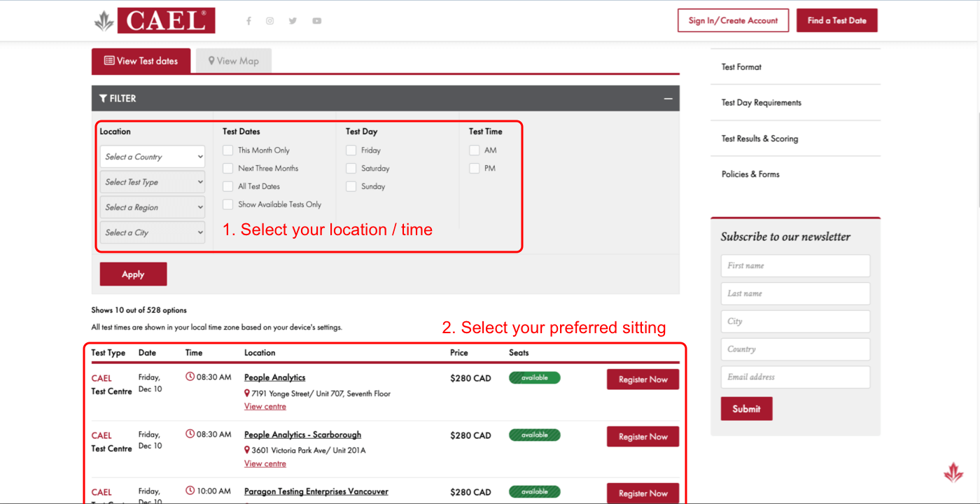The height and width of the screenshot is (504, 980).
Task: Collapse the Filter panel with minus icon
Action: pyautogui.click(x=668, y=99)
